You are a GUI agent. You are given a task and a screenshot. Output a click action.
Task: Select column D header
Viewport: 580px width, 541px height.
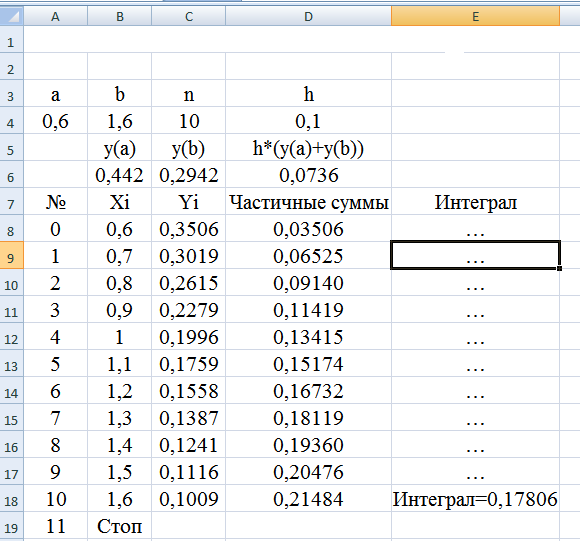click(x=308, y=16)
